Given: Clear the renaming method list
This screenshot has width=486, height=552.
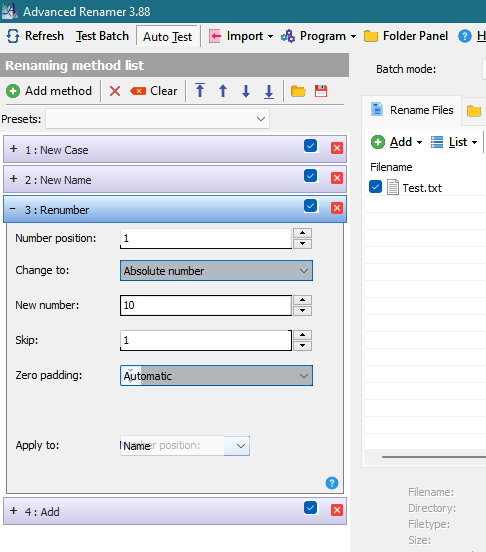Looking at the screenshot, I should [x=153, y=91].
